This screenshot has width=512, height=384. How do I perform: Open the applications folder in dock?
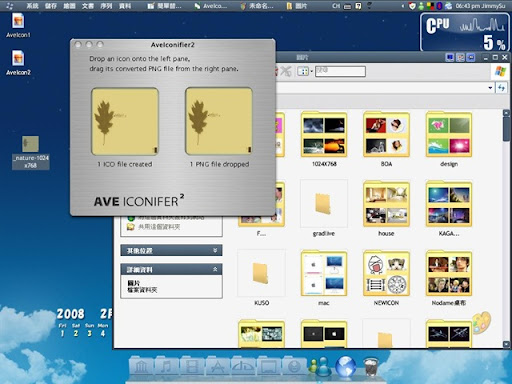tap(218, 367)
